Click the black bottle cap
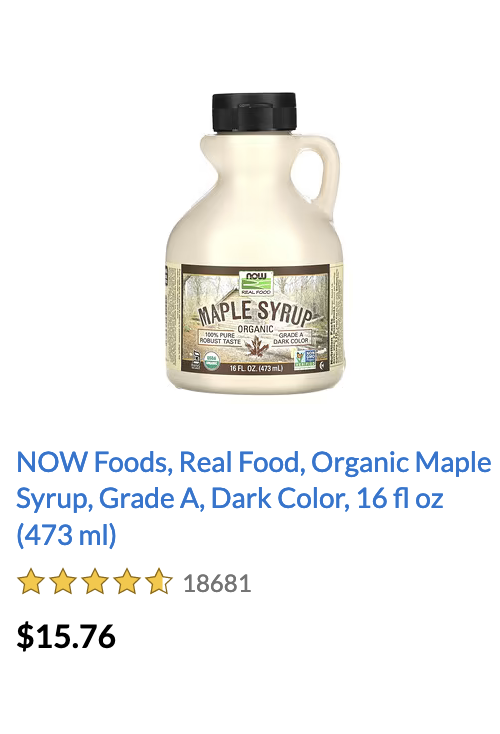Viewport: 500px width, 734px height. point(254,112)
